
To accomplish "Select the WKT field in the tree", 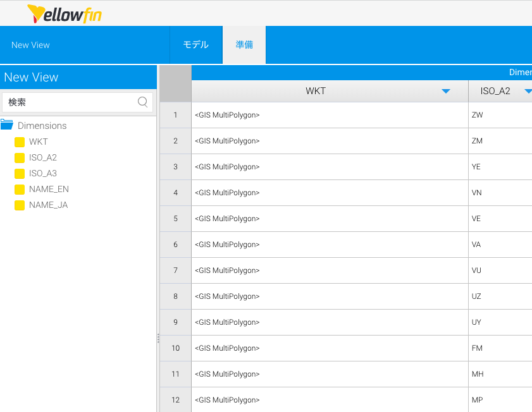I will click(39, 142).
